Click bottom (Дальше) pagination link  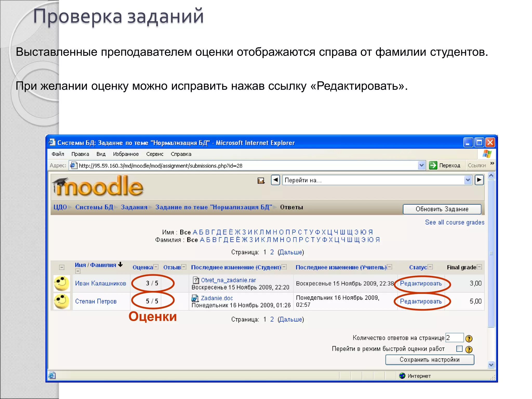tap(291, 320)
